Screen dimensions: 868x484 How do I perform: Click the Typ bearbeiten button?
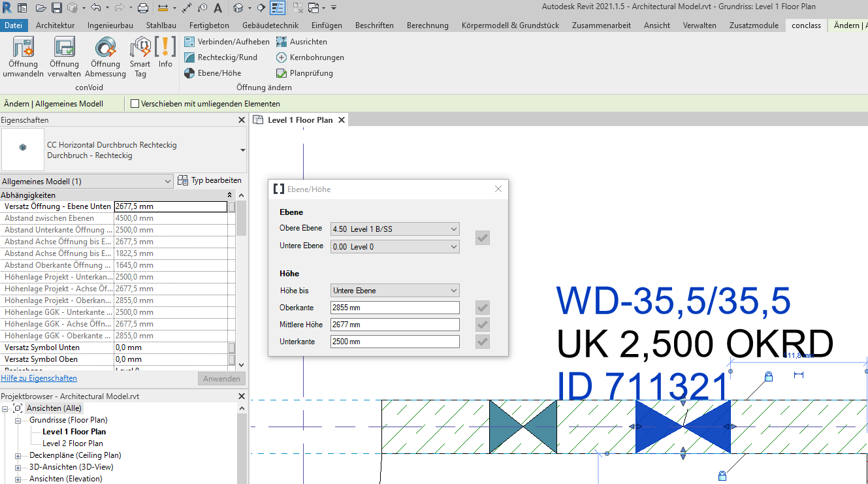(x=210, y=180)
